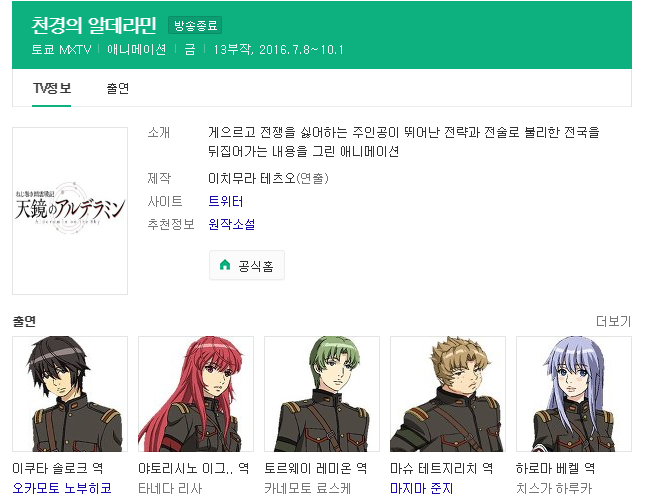
Task: Open the 천경의 알데라민 poster image
Action: [70, 211]
